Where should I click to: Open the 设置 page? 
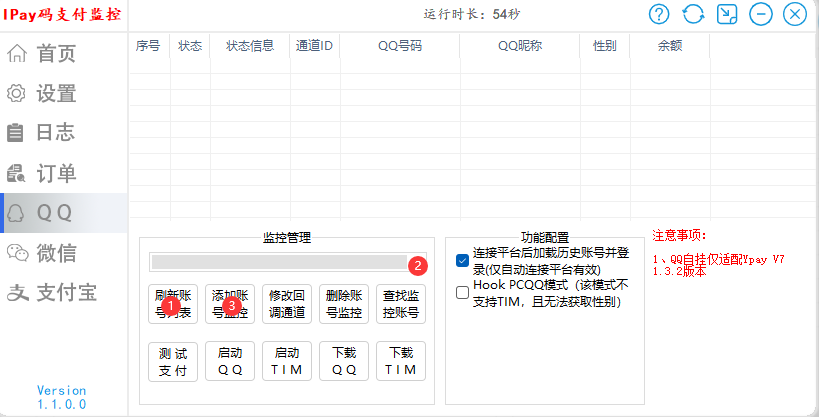click(56, 93)
